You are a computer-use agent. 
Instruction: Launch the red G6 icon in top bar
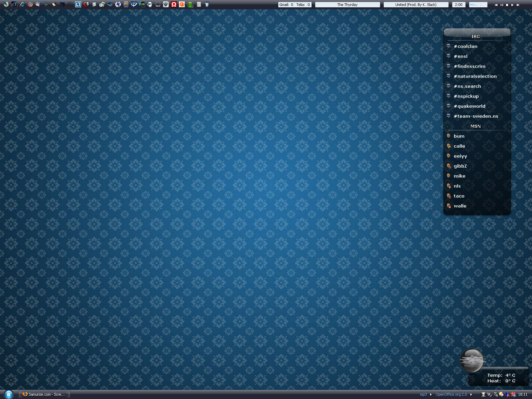pos(86,4)
